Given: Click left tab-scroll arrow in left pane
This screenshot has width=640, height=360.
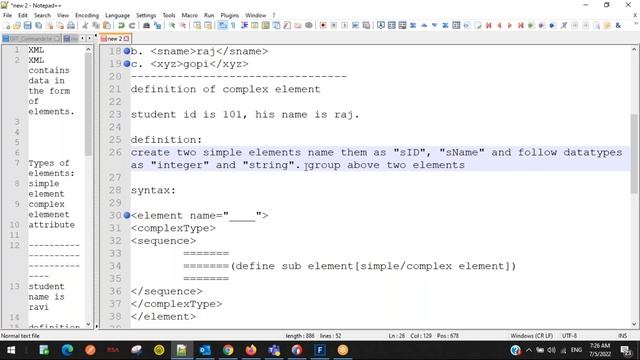Looking at the screenshot, I should click(82, 38).
